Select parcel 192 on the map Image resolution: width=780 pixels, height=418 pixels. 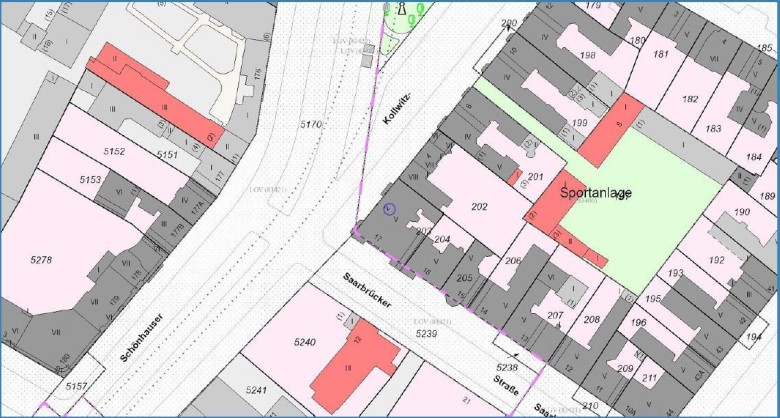click(716, 260)
